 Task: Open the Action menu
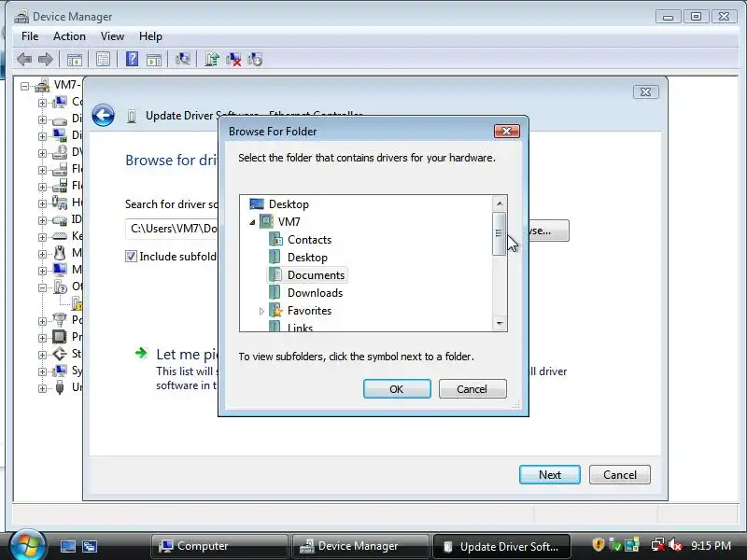69,36
